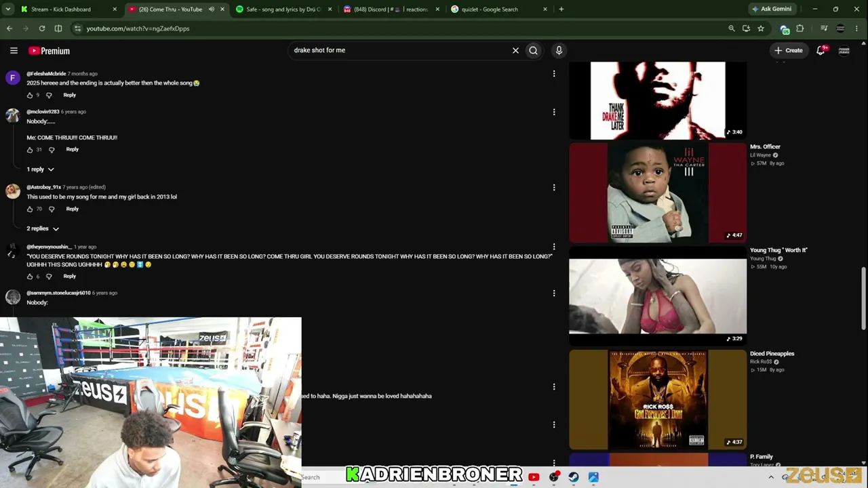Clear the 'drake shot for me' search text

(x=515, y=50)
